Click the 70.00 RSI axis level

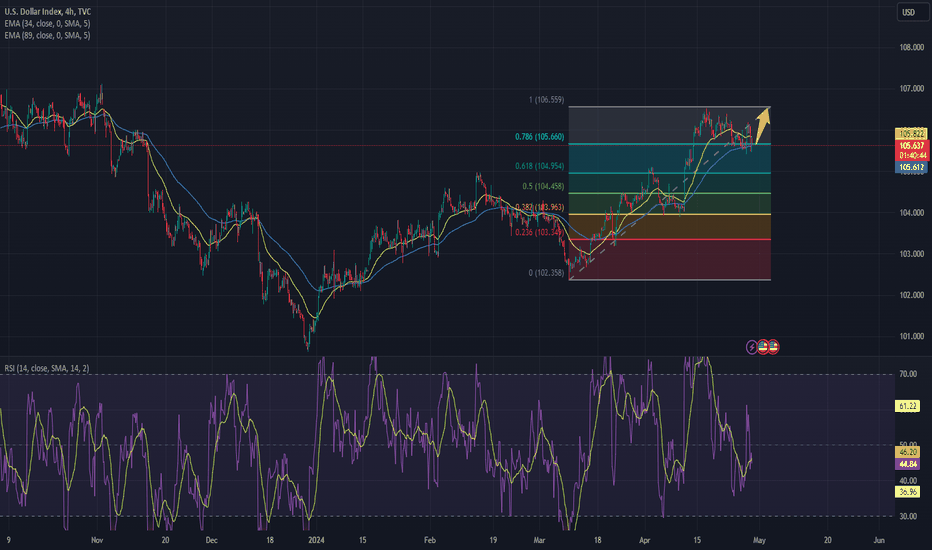(x=908, y=374)
